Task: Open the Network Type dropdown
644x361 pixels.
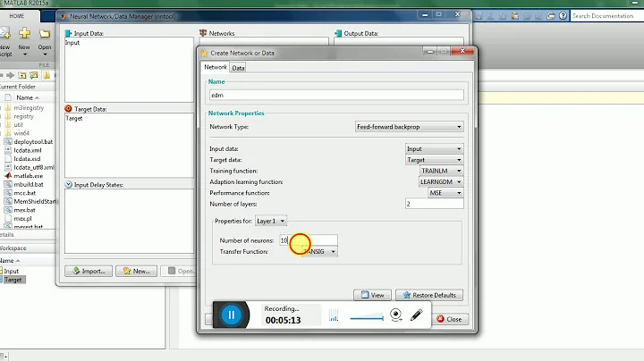Action: [x=409, y=127]
